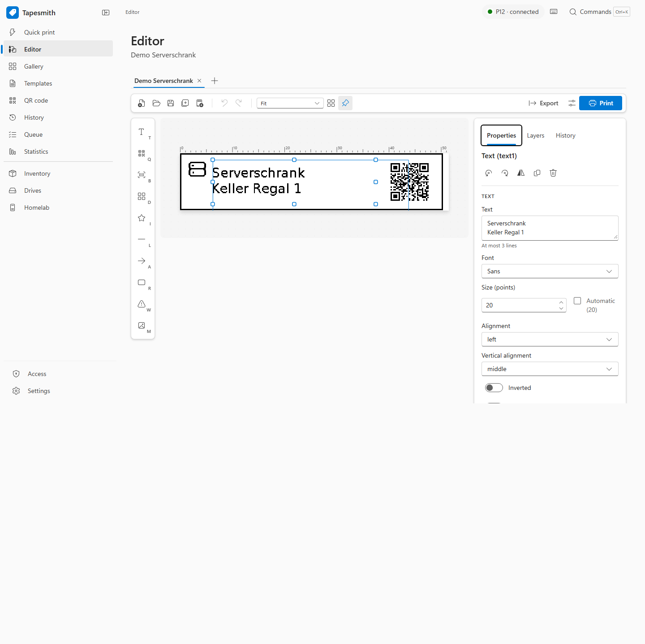
Task: Click the save label icon in the toolbar
Action: (x=171, y=103)
